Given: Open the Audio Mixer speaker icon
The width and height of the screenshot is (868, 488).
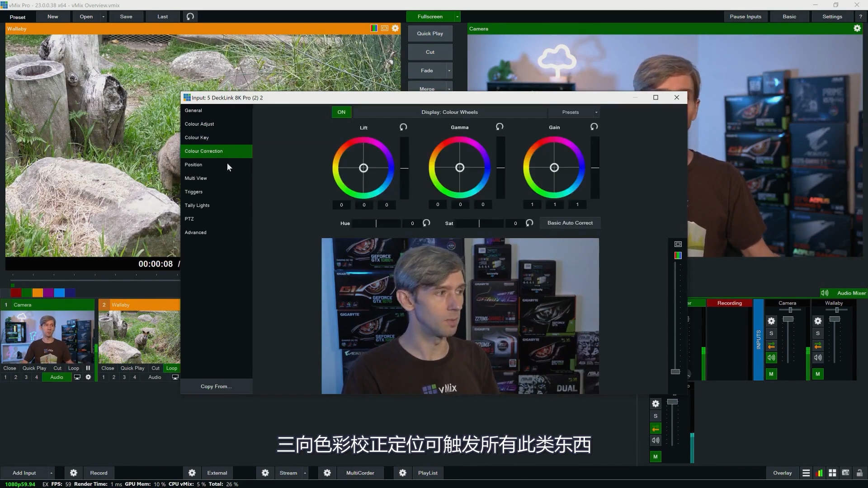Looking at the screenshot, I should 825,293.
